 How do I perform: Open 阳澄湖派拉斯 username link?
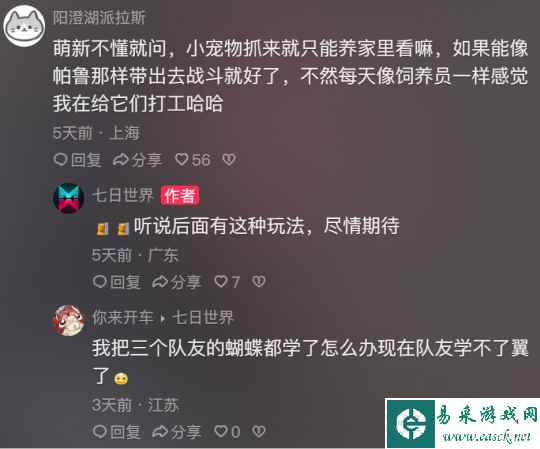point(99,17)
